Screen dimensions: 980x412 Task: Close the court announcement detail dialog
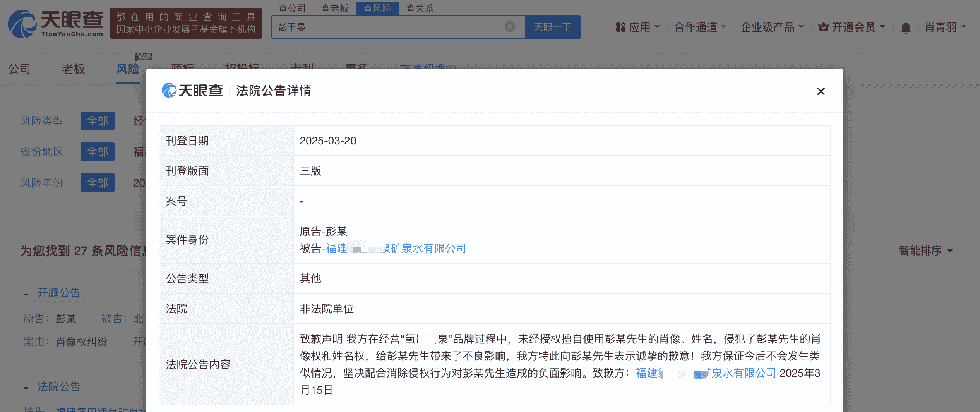click(821, 91)
